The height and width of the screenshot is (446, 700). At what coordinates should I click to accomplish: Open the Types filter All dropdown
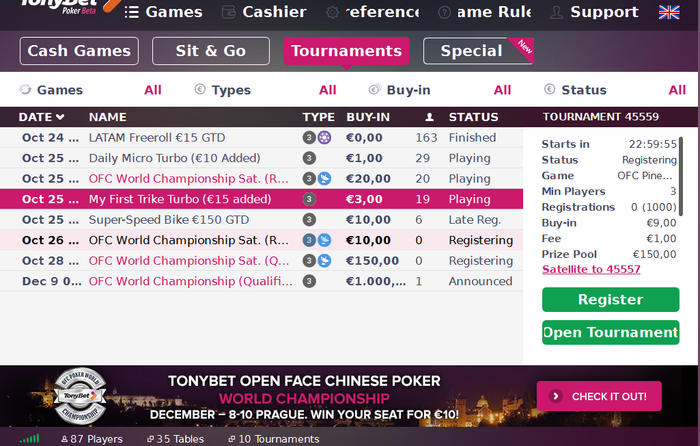(327, 90)
